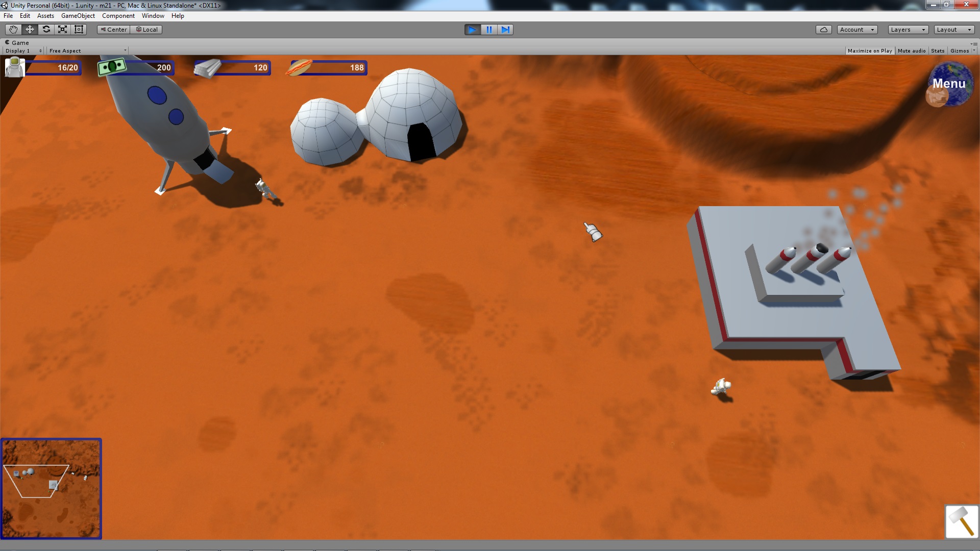
Task: Click the metal bar showing 120
Action: (245, 68)
